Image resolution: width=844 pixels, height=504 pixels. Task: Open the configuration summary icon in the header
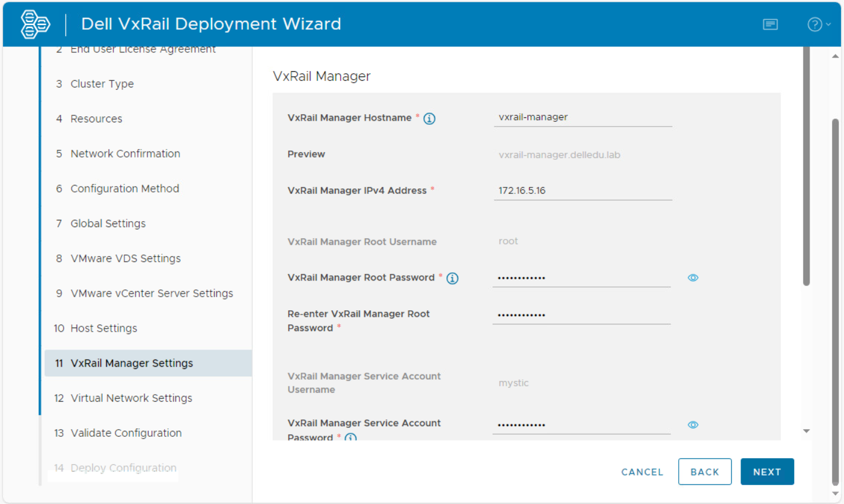(770, 24)
